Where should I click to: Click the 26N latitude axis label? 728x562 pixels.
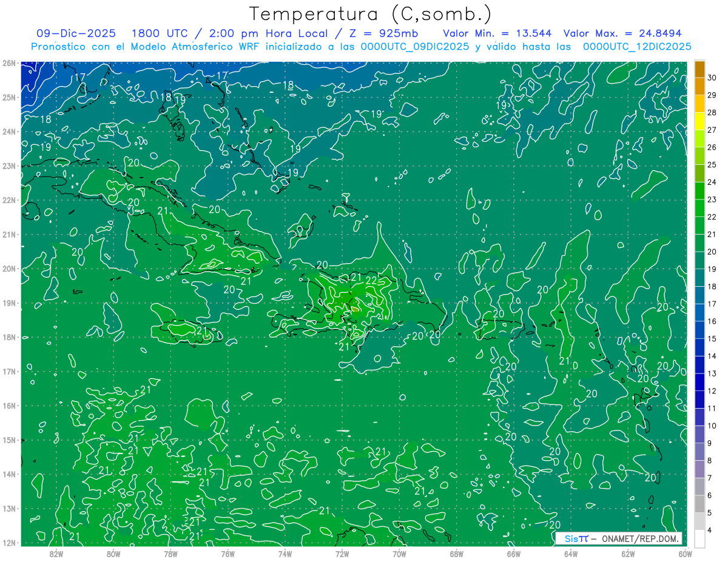(9, 63)
